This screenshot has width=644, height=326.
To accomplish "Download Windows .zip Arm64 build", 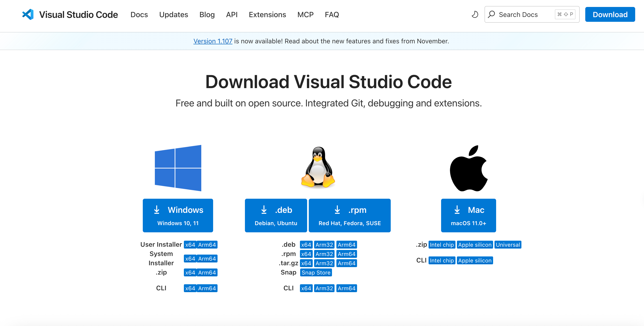I will 207,273.
